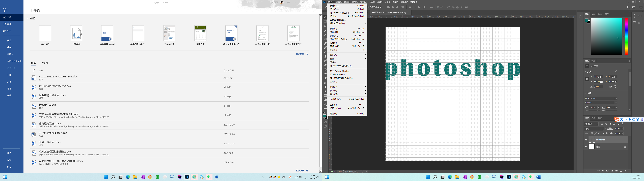Image resolution: width=644 pixels, height=181 pixels.
Task: Click the add layer mask icon
Action: pos(607,171)
